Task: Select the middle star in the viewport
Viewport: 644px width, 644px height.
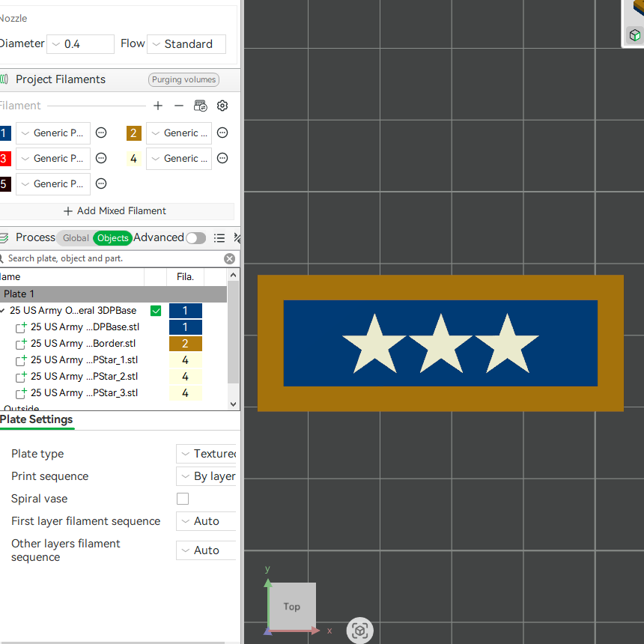Action: (x=441, y=347)
